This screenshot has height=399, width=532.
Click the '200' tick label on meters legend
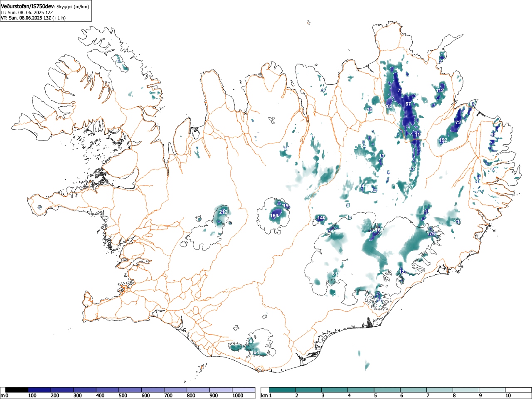click(54, 396)
